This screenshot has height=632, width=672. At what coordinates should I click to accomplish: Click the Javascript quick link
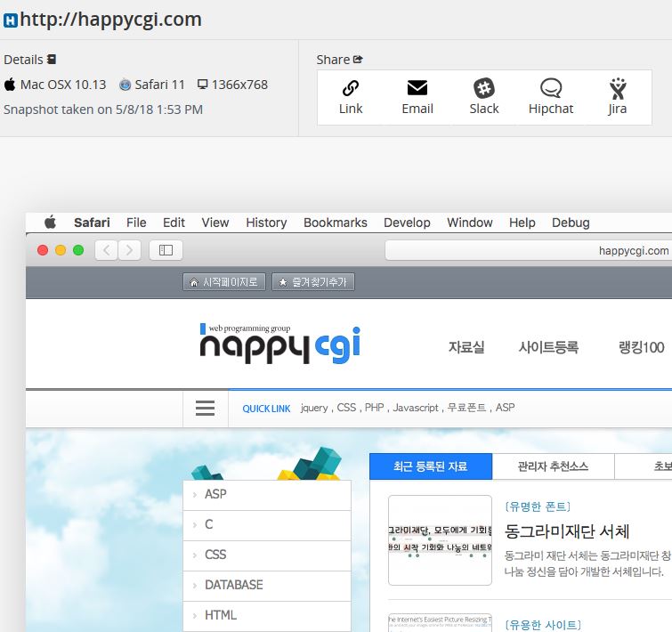click(416, 408)
